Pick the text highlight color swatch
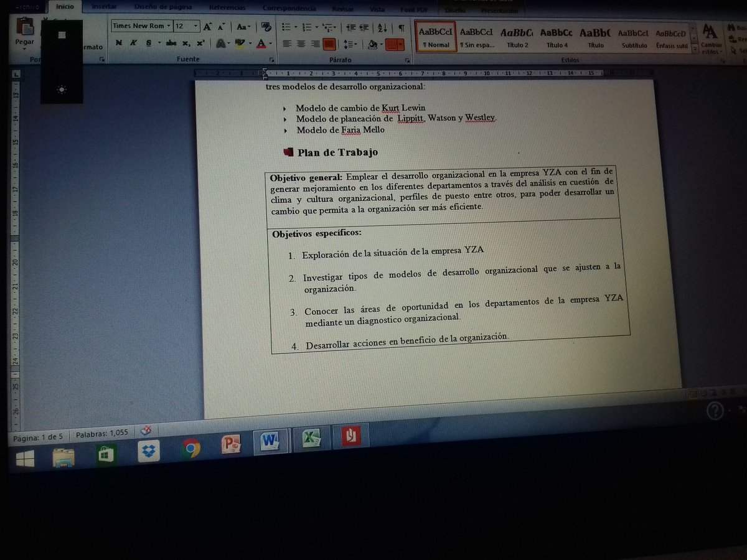Image resolution: width=747 pixels, height=560 pixels. (239, 43)
